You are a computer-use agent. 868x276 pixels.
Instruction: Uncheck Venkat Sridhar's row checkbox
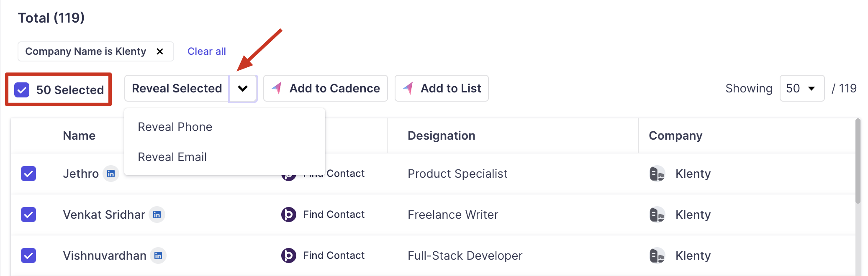tap(28, 215)
